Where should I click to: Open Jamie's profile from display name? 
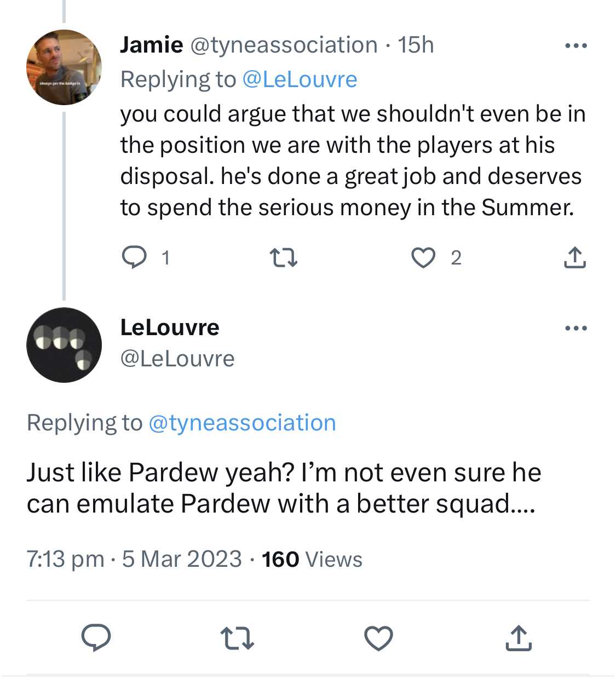coord(152,45)
